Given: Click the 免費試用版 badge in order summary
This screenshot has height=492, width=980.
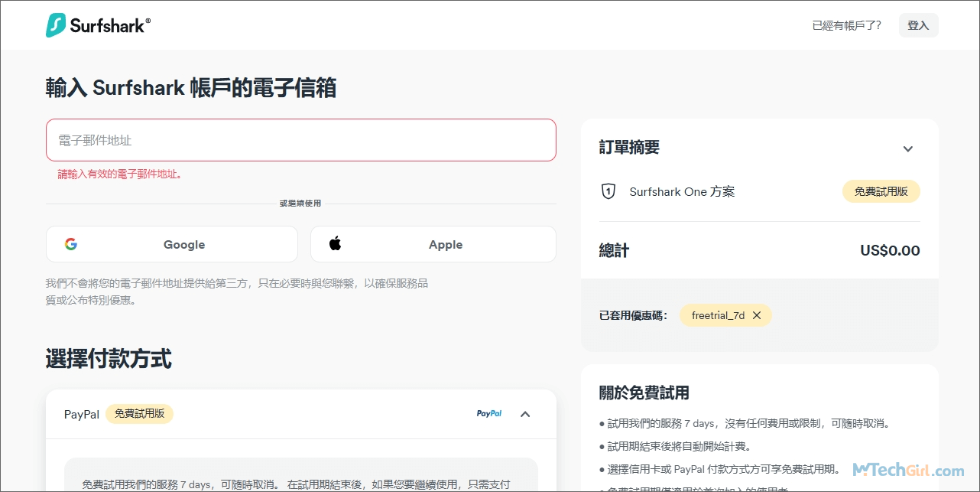Looking at the screenshot, I should (881, 191).
